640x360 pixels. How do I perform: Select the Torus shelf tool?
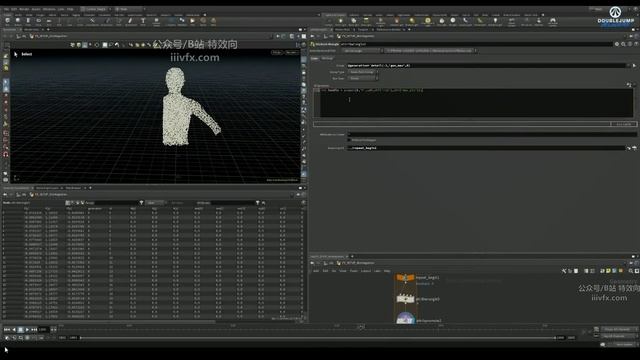point(38,21)
